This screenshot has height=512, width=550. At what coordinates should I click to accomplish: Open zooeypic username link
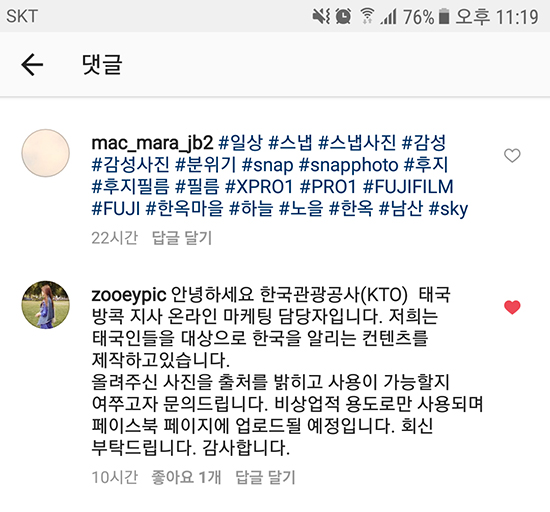[x=128, y=295]
